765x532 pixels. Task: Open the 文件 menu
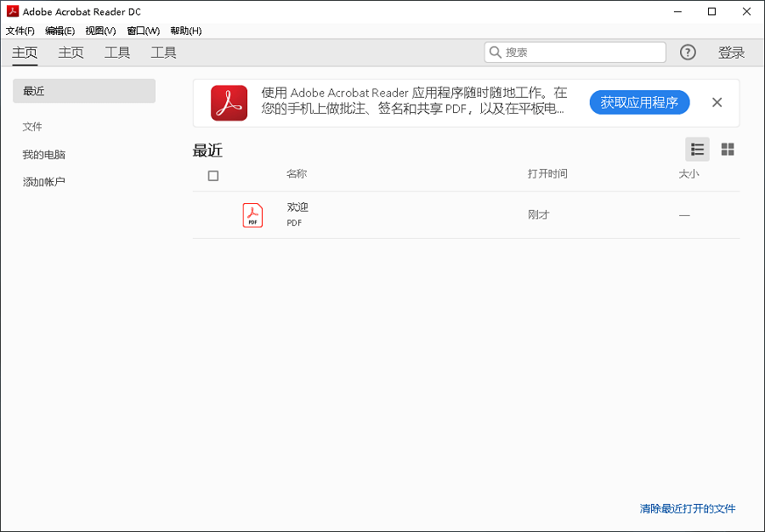20,31
